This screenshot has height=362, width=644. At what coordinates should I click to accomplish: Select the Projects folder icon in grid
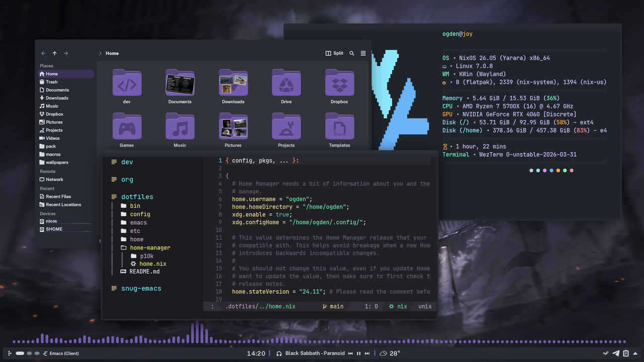(x=286, y=126)
